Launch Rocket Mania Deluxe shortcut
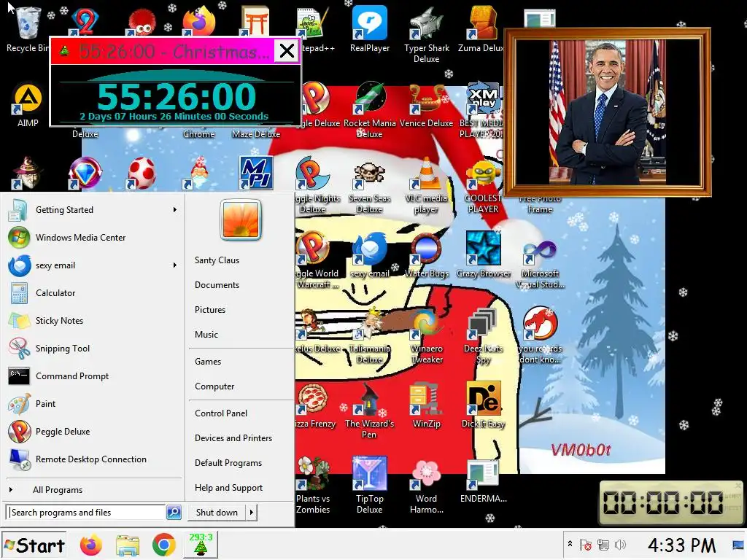Viewport: 747px width, 560px height. (370, 111)
